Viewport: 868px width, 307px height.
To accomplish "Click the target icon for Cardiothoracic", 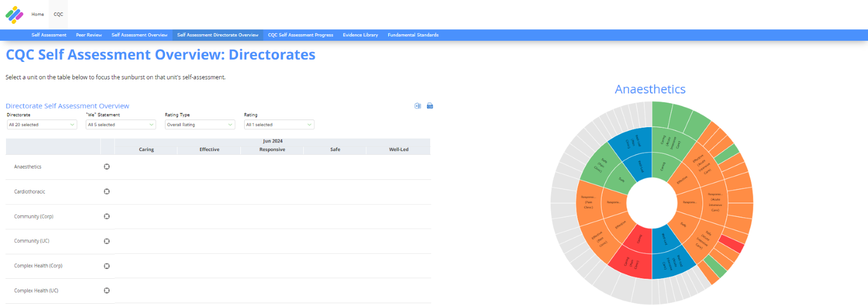I will point(107,191).
